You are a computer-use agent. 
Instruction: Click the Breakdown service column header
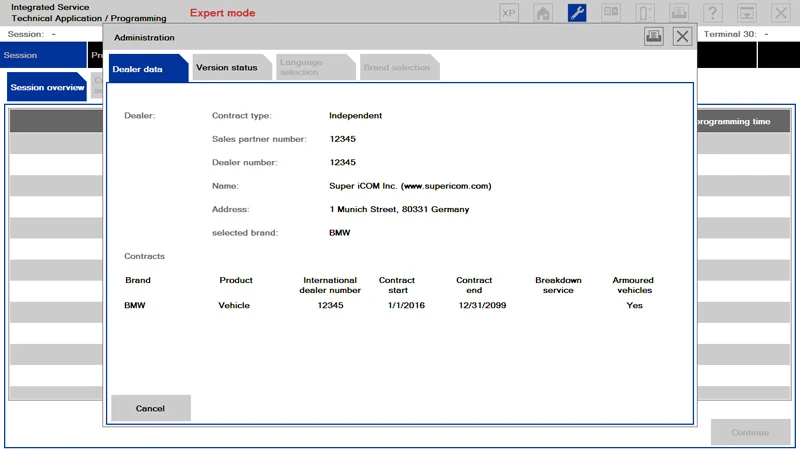point(558,285)
